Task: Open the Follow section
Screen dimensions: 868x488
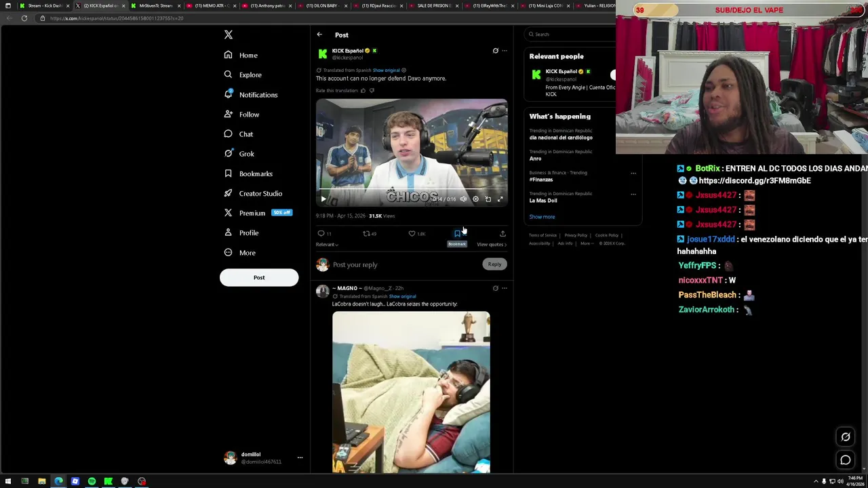Action: (241, 115)
